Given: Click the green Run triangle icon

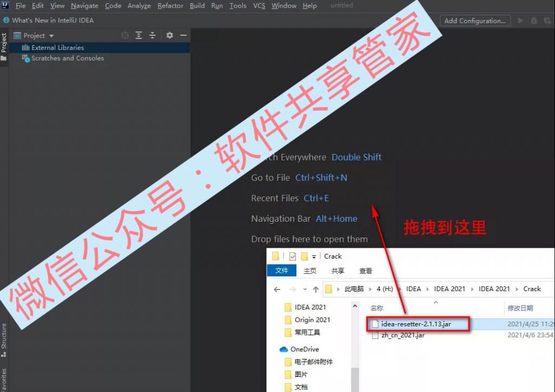Looking at the screenshot, I should coord(520,21).
